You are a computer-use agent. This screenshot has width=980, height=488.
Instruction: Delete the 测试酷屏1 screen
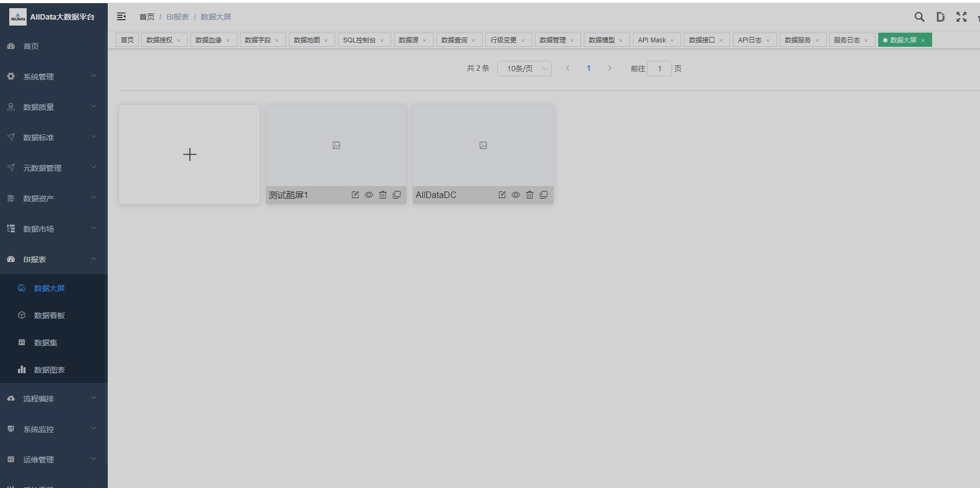point(383,195)
